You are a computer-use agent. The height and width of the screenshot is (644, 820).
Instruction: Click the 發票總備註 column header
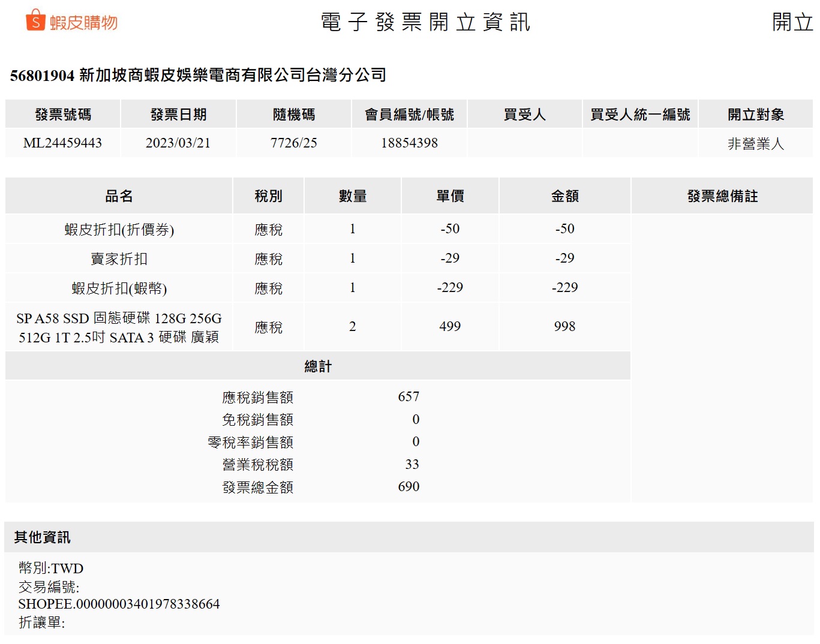pos(722,196)
